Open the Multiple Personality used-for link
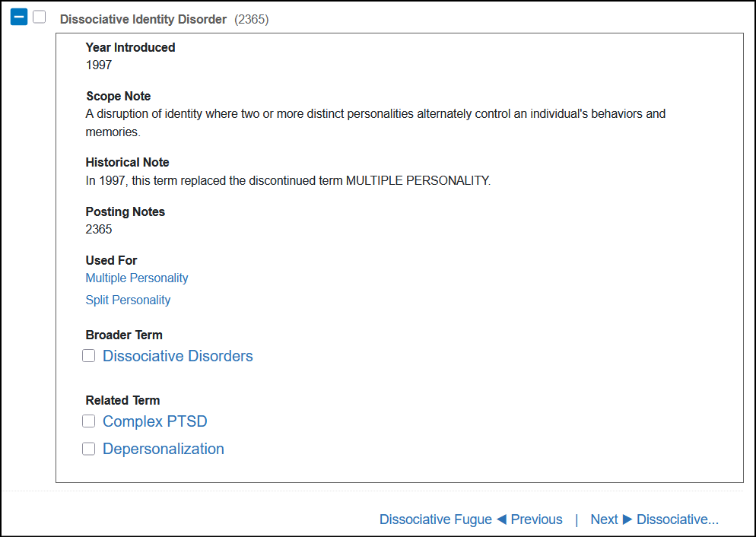 (x=137, y=278)
